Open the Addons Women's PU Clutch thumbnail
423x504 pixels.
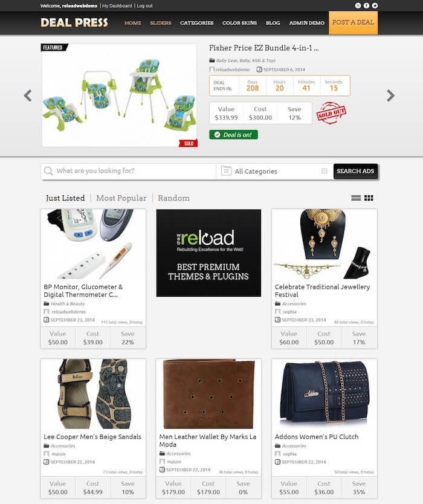coord(324,395)
